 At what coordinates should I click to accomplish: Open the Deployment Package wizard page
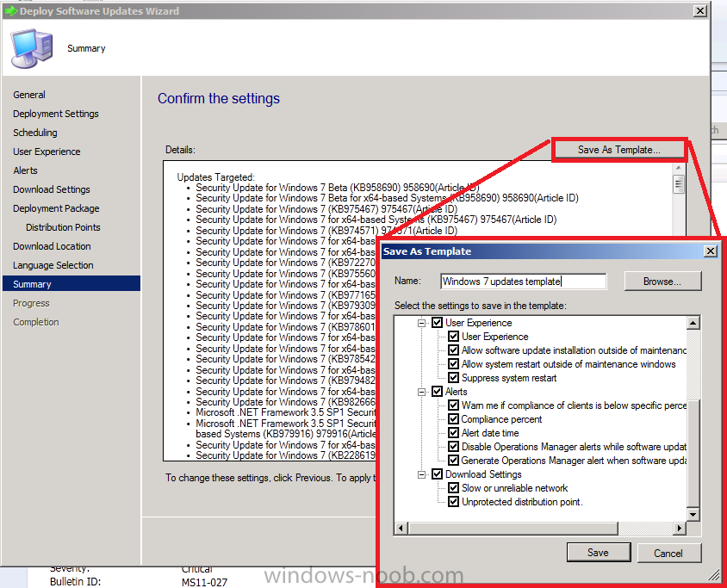point(56,208)
